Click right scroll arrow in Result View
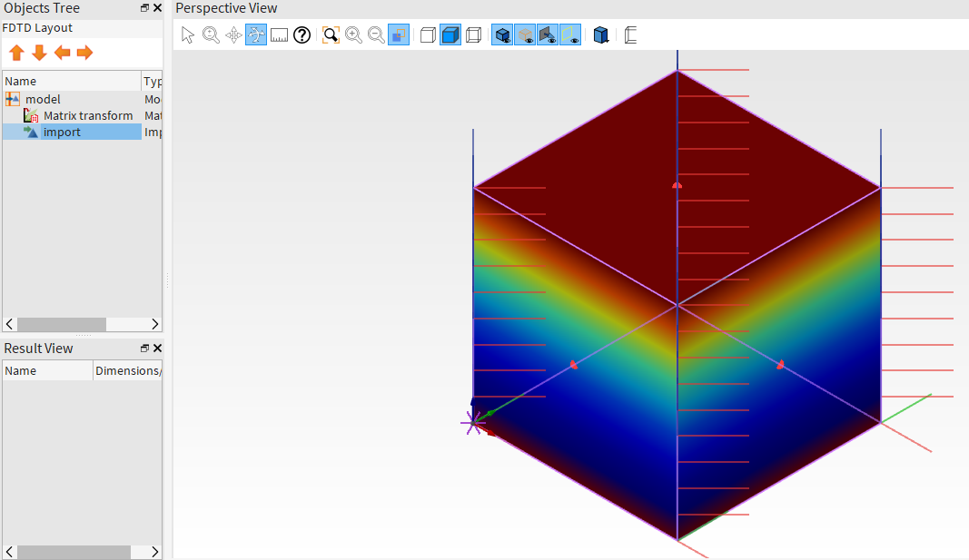This screenshot has width=969, height=560. 154,551
